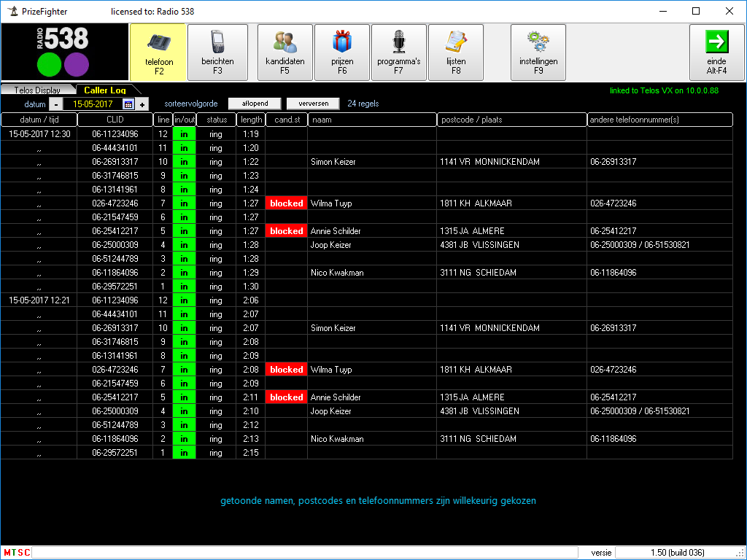Screen dimensions: 747x560
Task: Increase date with the plus button
Action: [x=142, y=104]
